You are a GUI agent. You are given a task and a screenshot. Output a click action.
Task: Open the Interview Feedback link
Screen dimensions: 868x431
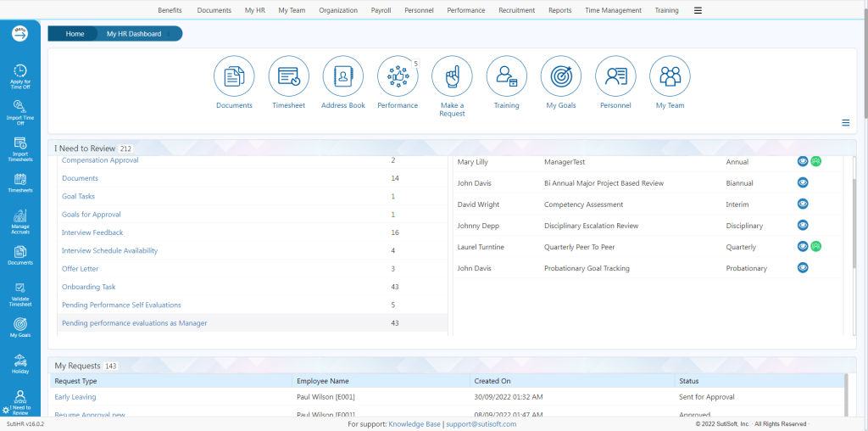pos(92,232)
